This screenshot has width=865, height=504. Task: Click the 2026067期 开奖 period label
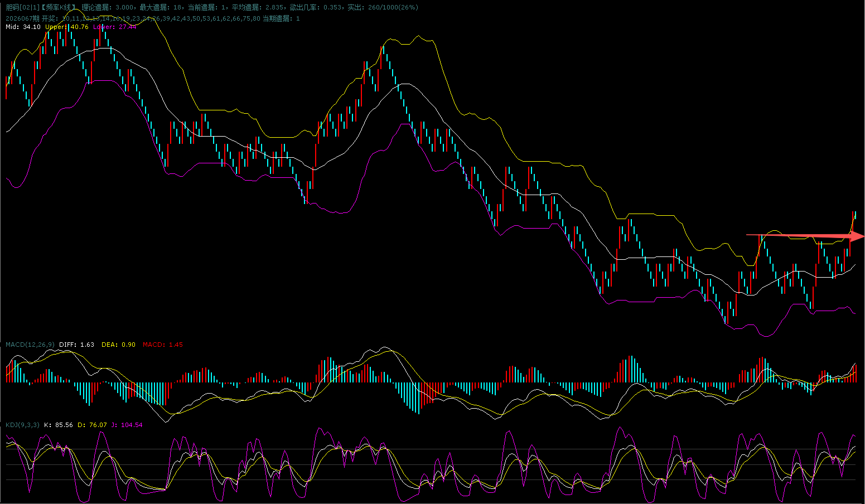[x=31, y=18]
